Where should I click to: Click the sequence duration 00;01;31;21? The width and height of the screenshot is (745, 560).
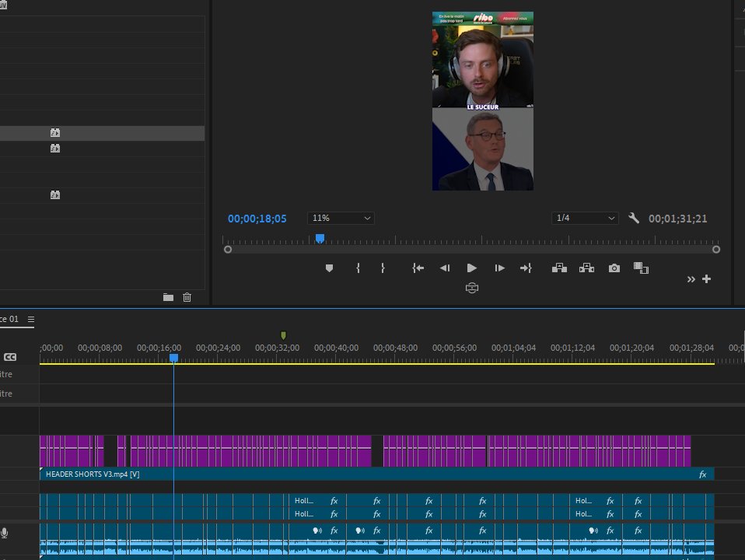click(677, 219)
